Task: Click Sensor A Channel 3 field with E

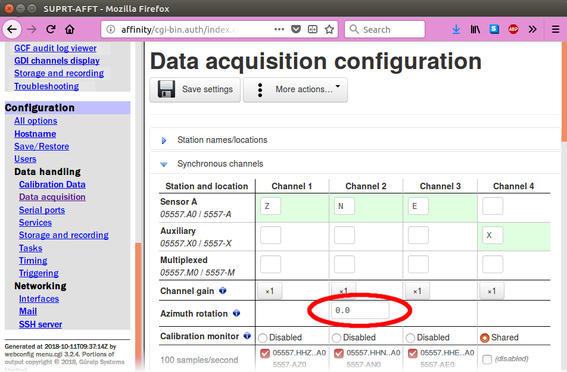Action: pyautogui.click(x=418, y=206)
